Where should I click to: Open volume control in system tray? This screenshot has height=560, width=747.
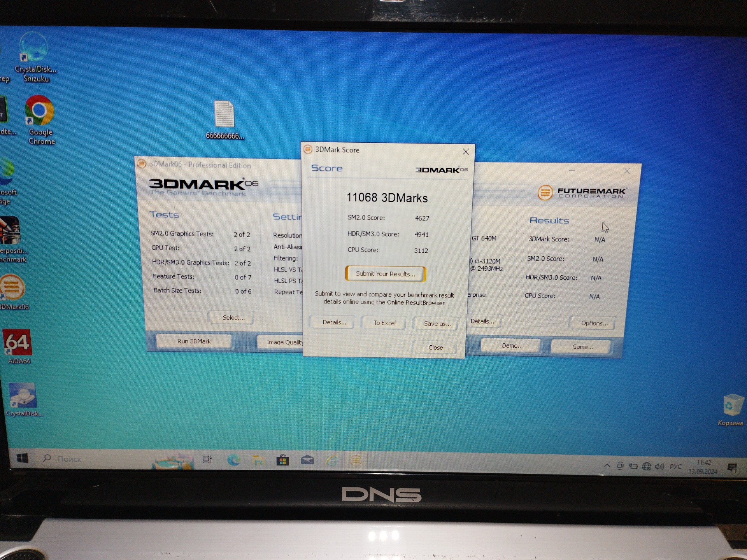(659, 466)
